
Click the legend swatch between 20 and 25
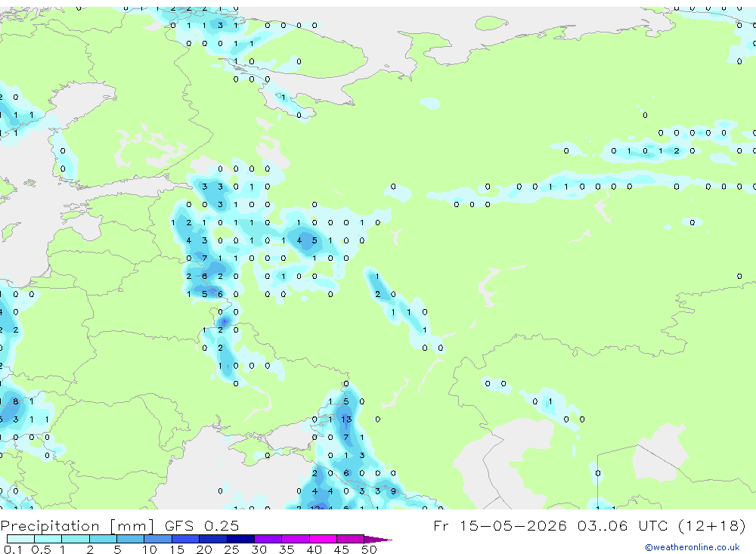(x=213, y=539)
